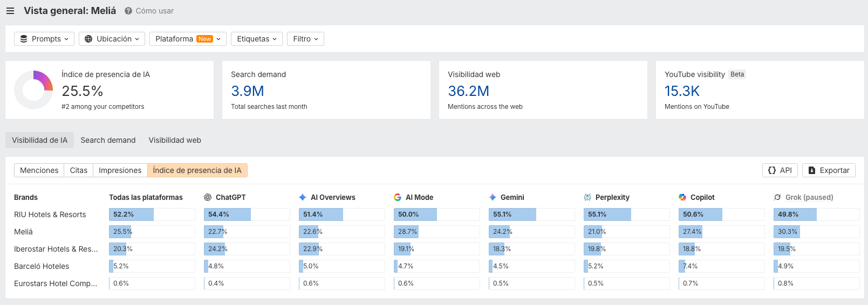Select the Citas metric tab
The height and width of the screenshot is (305, 868).
(x=79, y=170)
